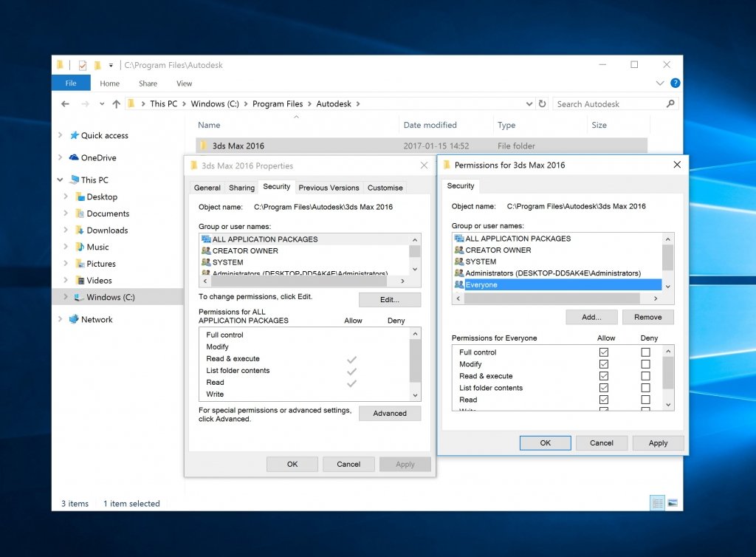Click the new folder icon in Explorer title bar

[98, 65]
